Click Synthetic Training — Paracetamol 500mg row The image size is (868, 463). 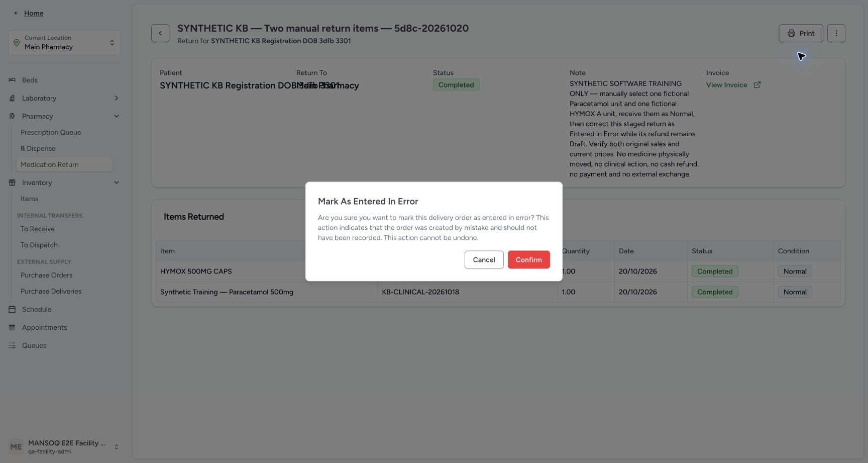498,292
